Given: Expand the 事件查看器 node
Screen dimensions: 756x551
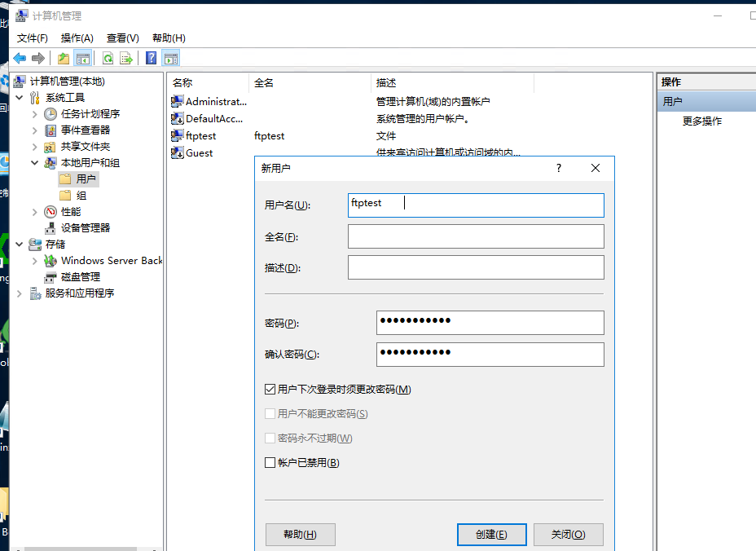Looking at the screenshot, I should tap(35, 130).
